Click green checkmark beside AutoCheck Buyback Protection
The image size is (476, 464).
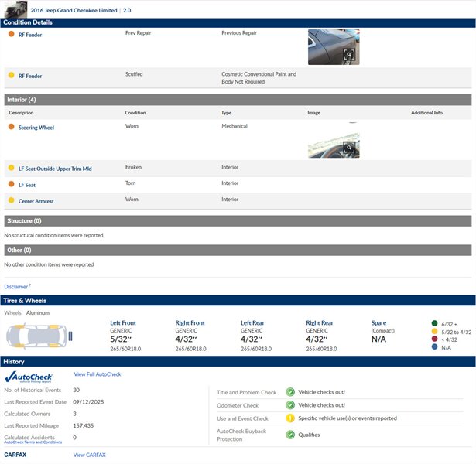(290, 435)
